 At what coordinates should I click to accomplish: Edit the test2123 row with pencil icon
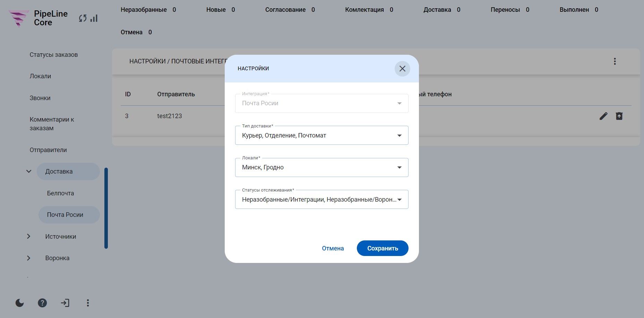[603, 116]
